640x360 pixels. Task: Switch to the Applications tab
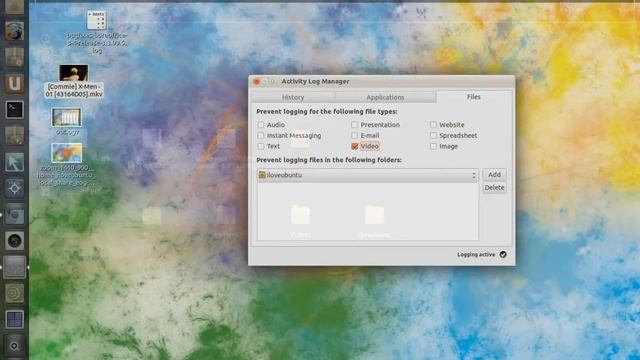(385, 97)
